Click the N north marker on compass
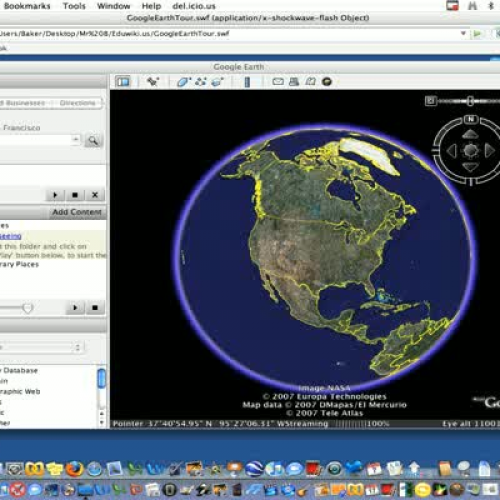This screenshot has height=500, width=500. pyautogui.click(x=470, y=119)
